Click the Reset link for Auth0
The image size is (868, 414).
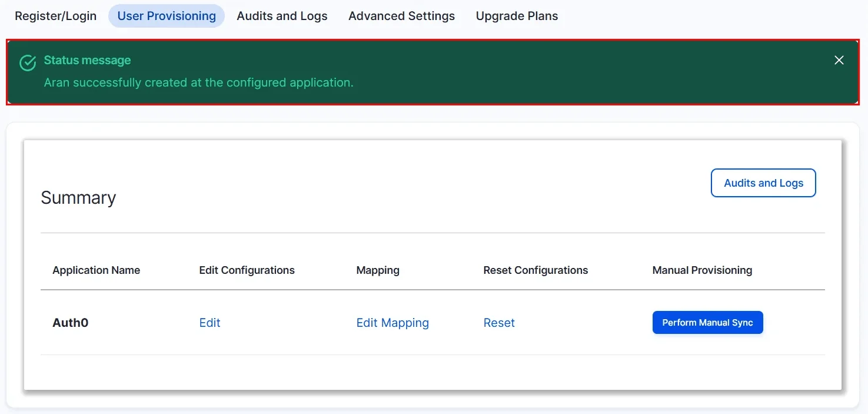[x=499, y=323]
